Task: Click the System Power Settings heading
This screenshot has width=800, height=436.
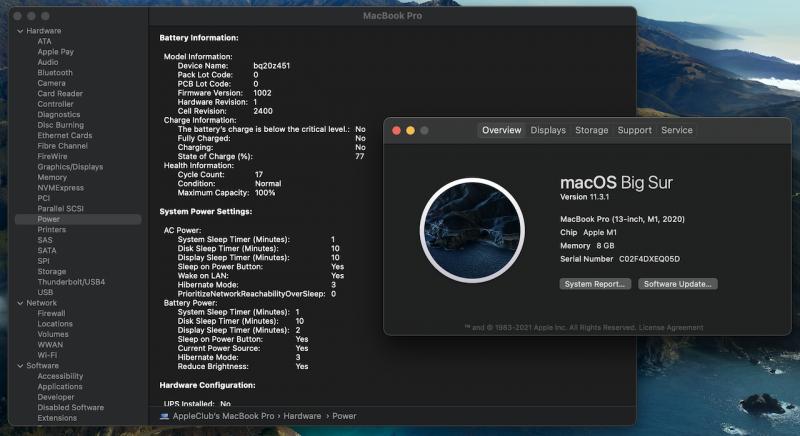Action: tap(206, 212)
